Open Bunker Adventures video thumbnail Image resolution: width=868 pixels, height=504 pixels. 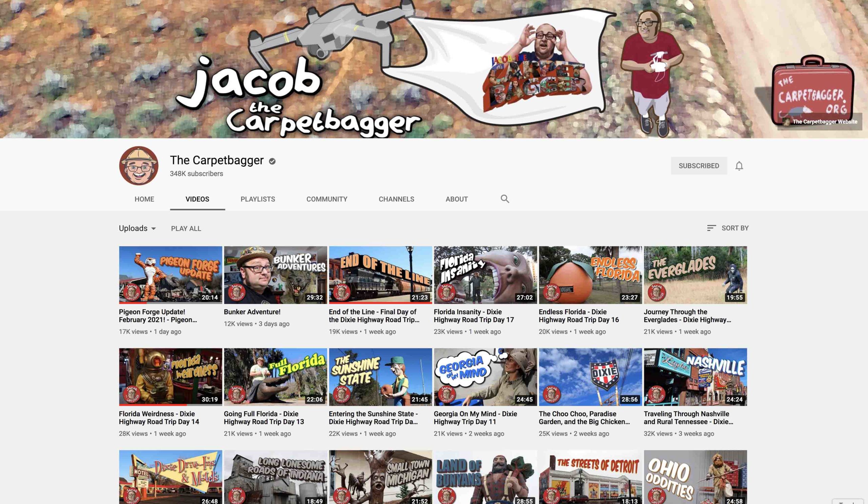276,275
